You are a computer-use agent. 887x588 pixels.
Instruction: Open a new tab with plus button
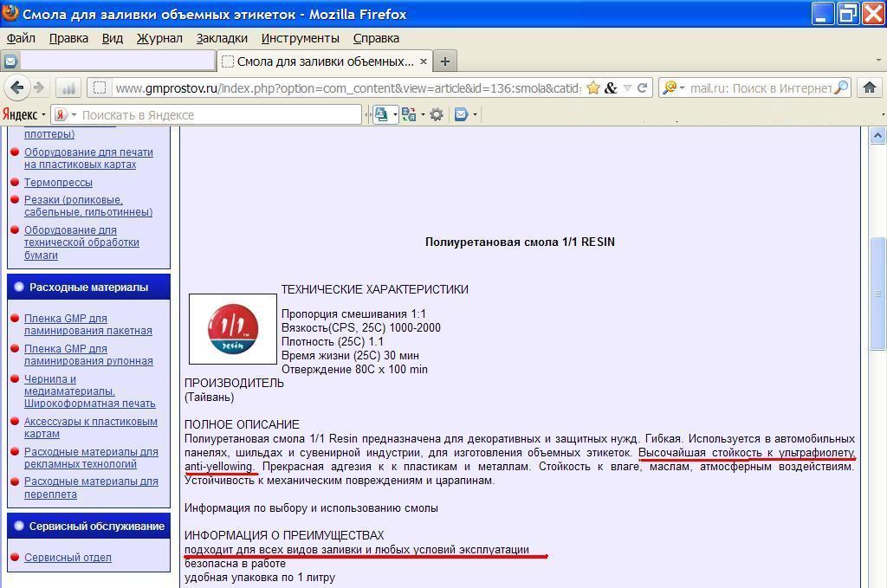coord(445,61)
